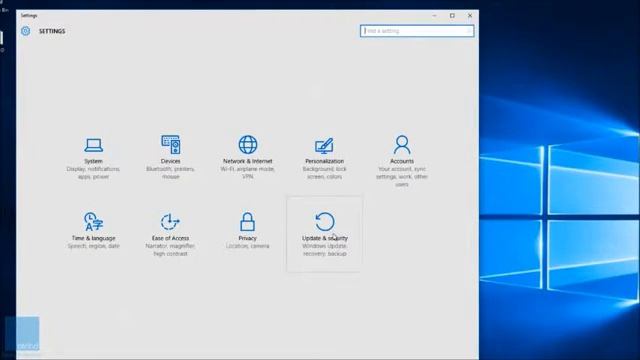Screen dimensions: 640x360
Task: Click the SETTINGS header title
Action: click(x=52, y=31)
